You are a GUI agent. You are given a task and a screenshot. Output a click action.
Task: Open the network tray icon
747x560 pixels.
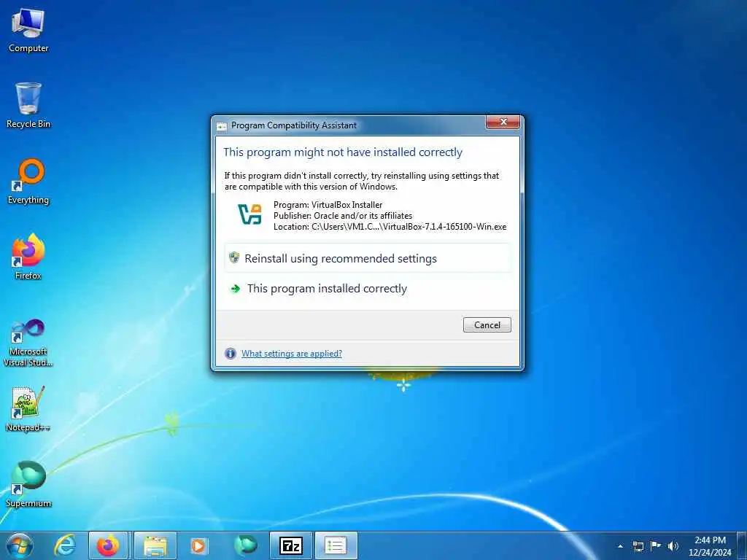click(x=638, y=546)
